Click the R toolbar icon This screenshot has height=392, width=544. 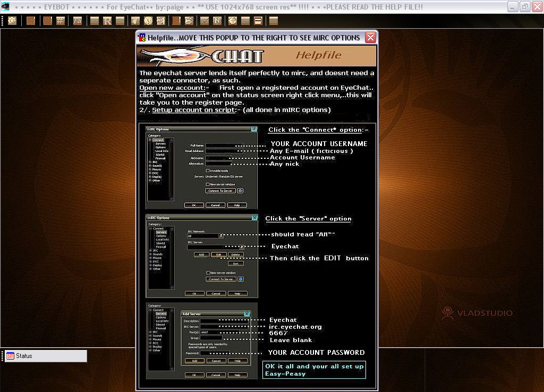(107, 21)
